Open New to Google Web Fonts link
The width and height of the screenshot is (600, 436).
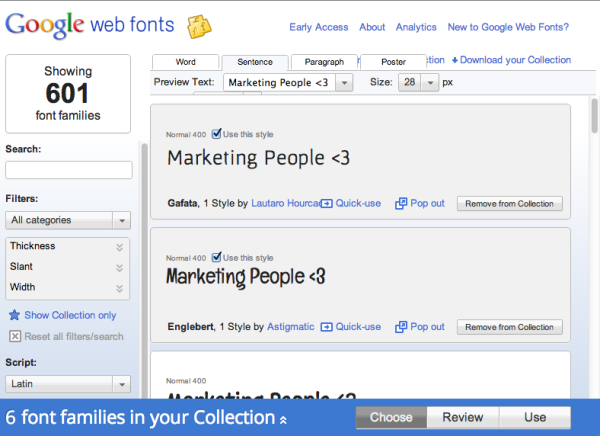[x=508, y=27]
